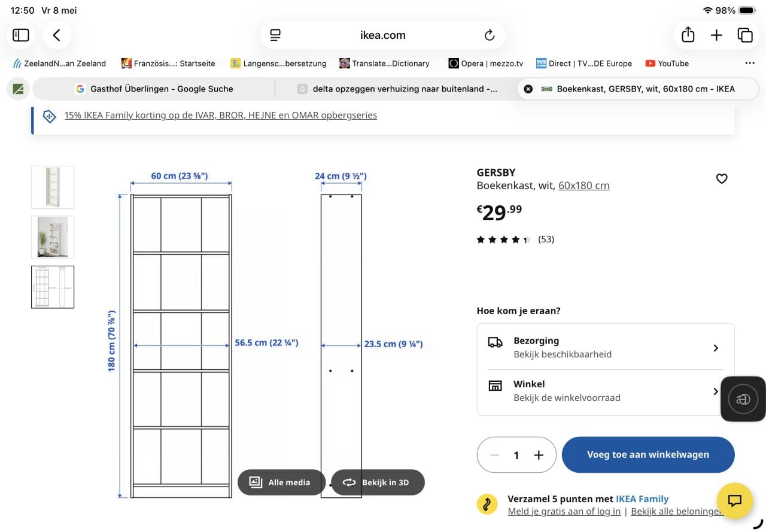Viewport: 766px width, 532px height.
Task: Click the delivery truck icon
Action: click(x=496, y=342)
